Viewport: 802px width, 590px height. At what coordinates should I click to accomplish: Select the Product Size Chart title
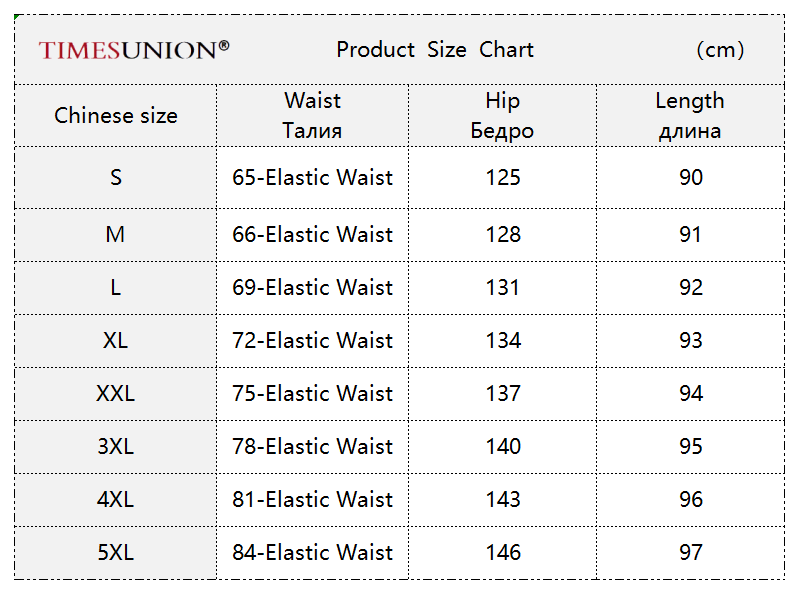[x=435, y=50]
